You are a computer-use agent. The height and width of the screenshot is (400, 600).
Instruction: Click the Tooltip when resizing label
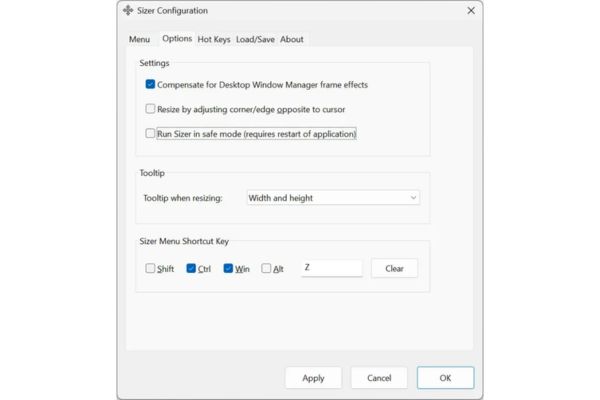tap(183, 198)
